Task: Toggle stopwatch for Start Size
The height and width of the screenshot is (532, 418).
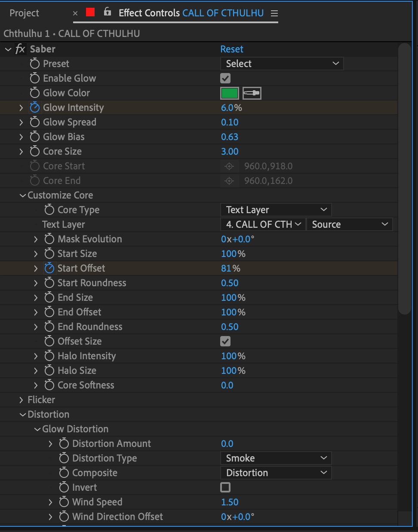Action: pos(49,254)
